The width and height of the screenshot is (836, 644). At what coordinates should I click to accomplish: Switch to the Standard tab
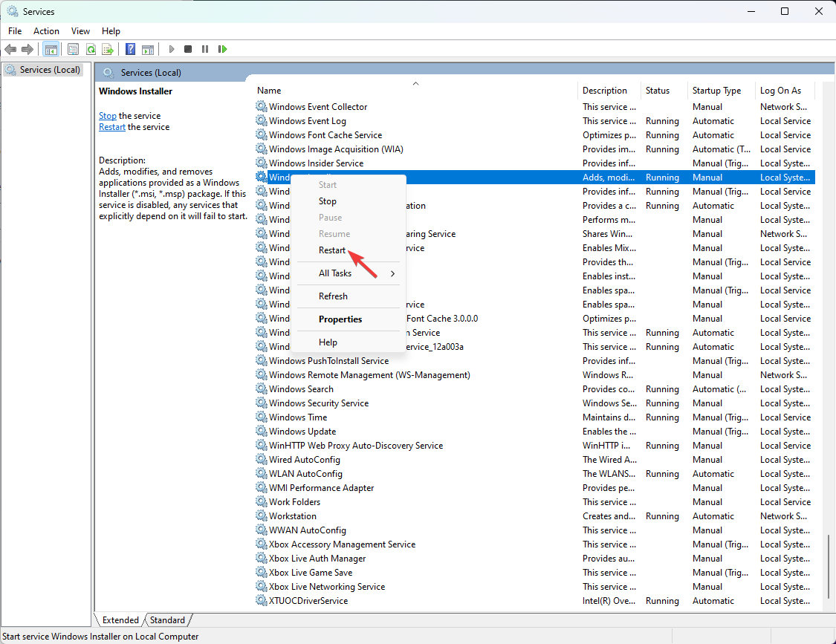167,620
